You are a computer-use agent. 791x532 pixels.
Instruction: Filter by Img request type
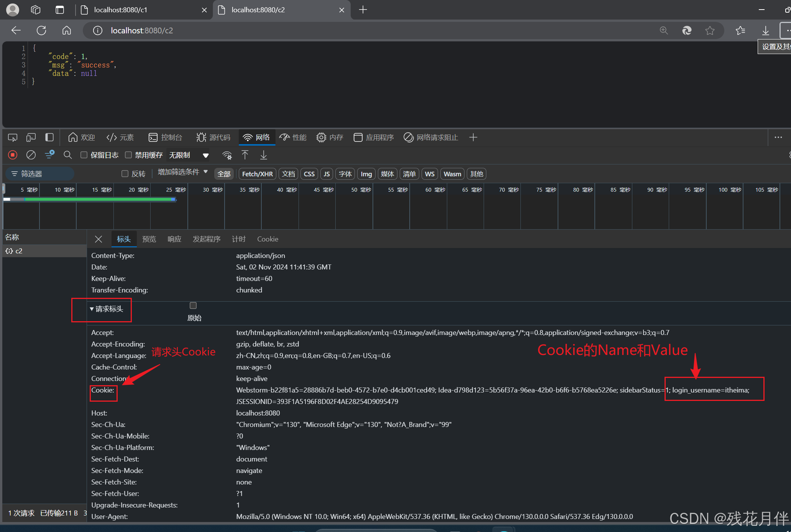[x=366, y=174]
